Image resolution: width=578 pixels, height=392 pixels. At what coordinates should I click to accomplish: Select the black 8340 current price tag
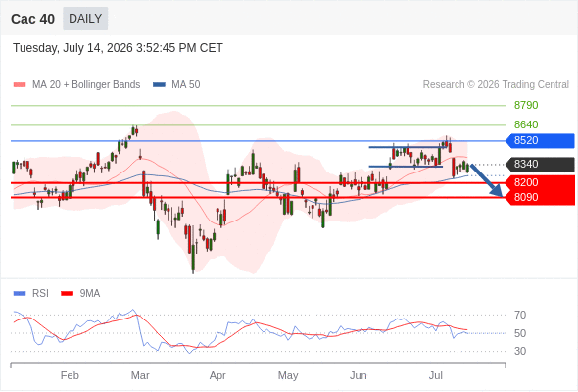click(540, 164)
